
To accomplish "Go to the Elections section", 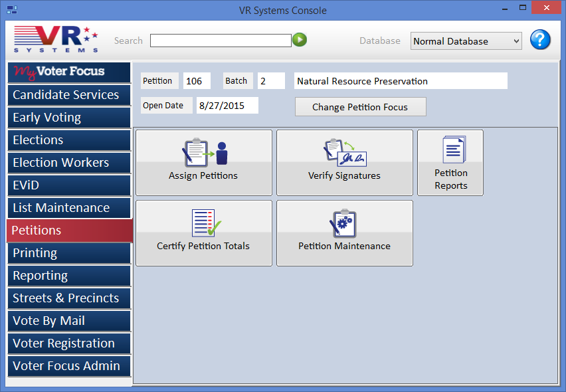I will 69,140.
